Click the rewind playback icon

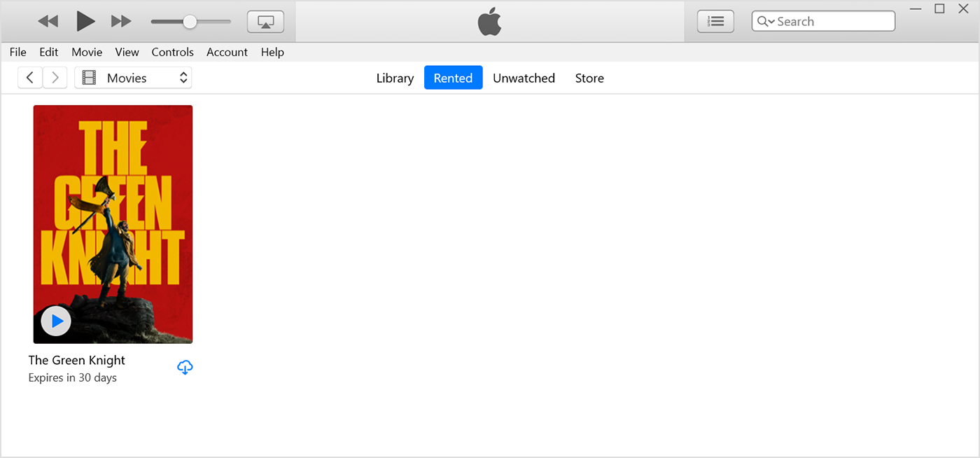pyautogui.click(x=48, y=21)
